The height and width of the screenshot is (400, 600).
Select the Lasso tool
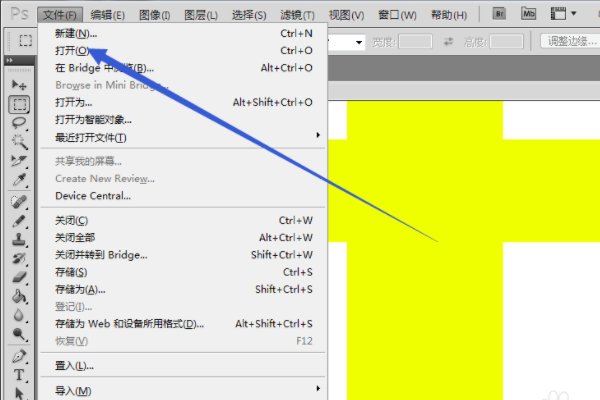(19, 123)
